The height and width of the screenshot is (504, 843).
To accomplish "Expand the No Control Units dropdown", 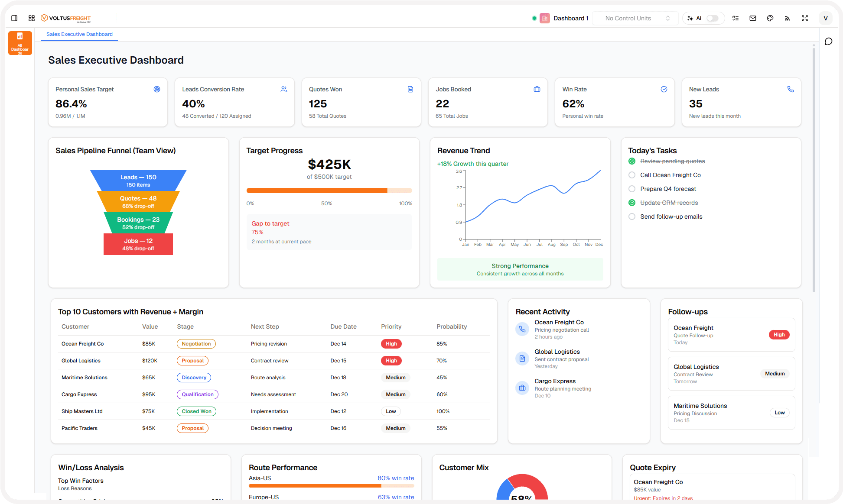I will pyautogui.click(x=635, y=18).
